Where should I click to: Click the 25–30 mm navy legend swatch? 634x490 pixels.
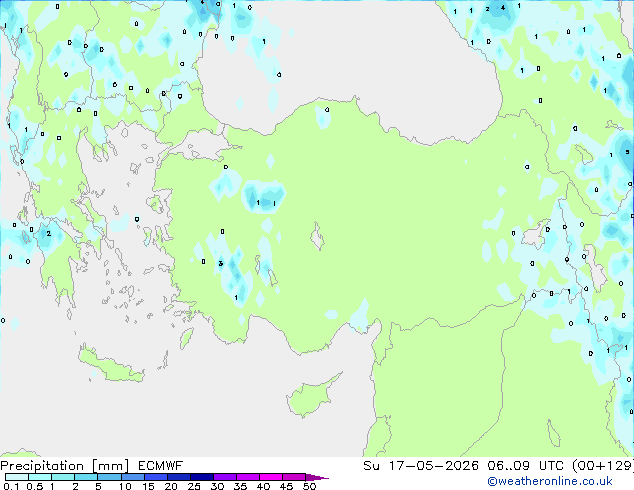pyautogui.click(x=201, y=477)
